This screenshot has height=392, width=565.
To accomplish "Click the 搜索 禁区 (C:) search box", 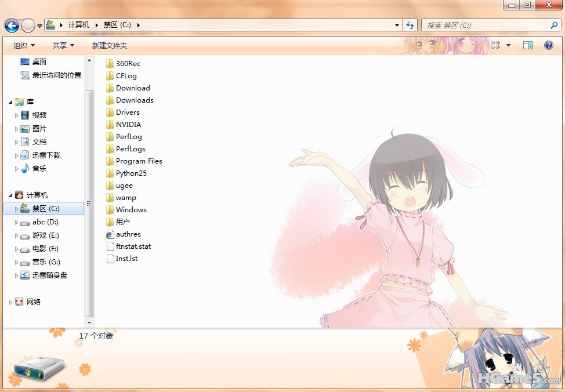I will pyautogui.click(x=485, y=26).
